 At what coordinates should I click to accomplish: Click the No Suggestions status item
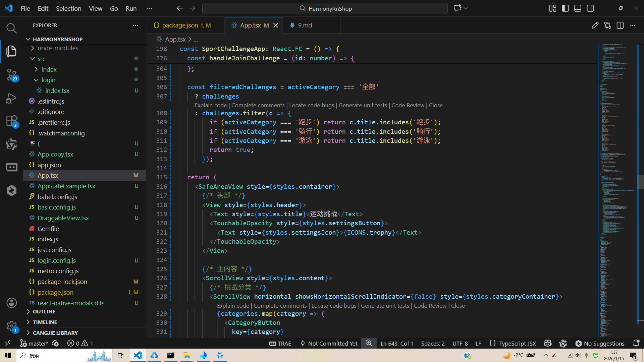point(600,343)
